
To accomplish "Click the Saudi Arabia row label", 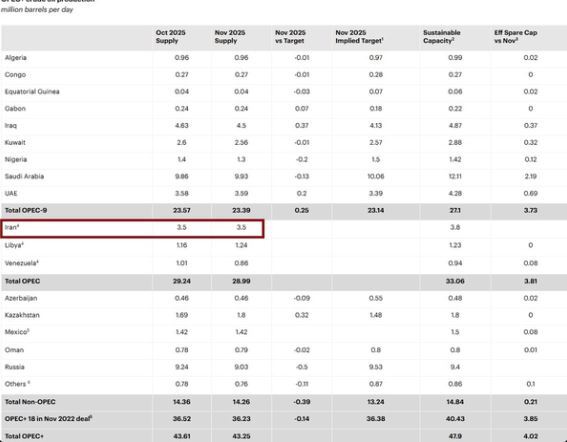I will 24,177.
